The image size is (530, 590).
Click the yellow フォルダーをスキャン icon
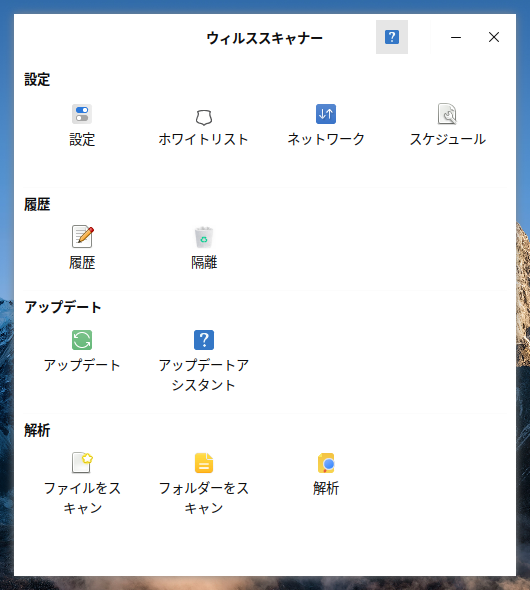point(204,463)
